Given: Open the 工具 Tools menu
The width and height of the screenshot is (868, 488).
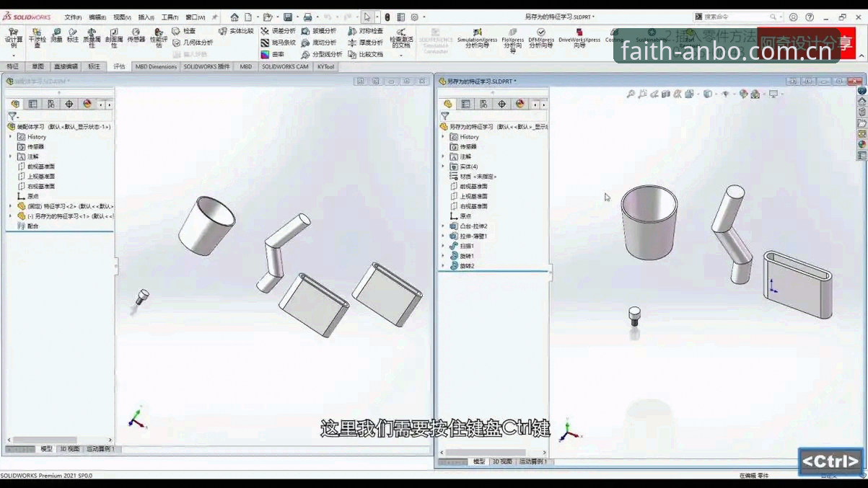Looking at the screenshot, I should (x=170, y=17).
